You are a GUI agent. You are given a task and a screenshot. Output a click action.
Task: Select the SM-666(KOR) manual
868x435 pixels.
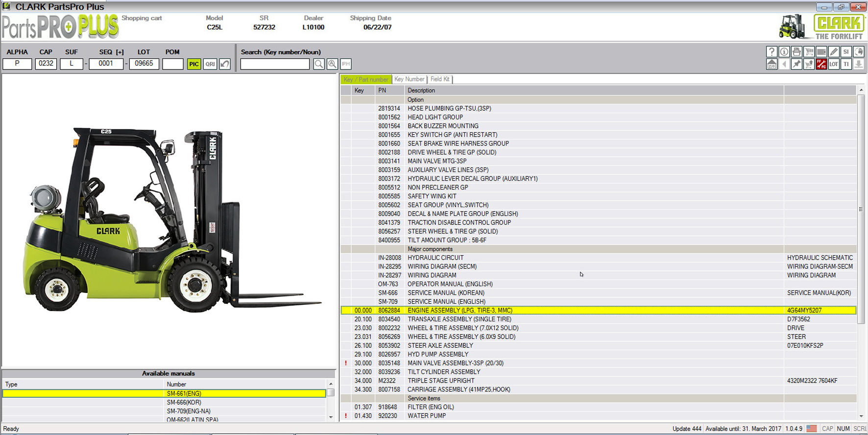[184, 402]
